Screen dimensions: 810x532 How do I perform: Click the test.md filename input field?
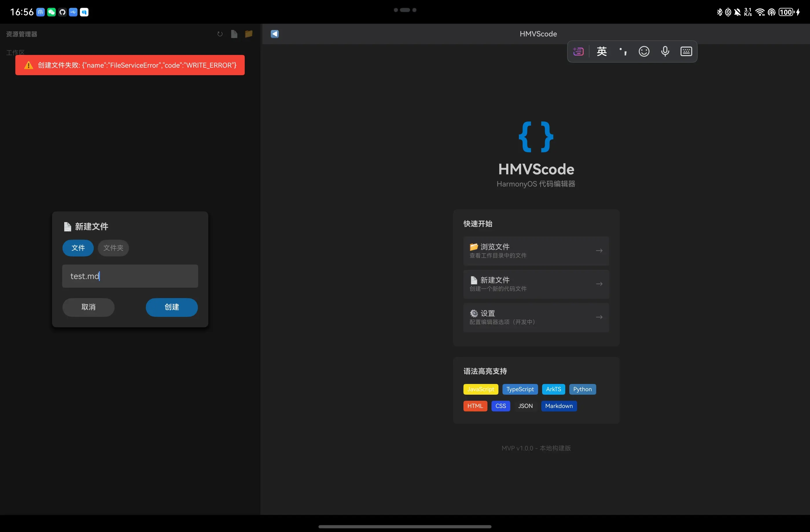[x=130, y=276]
